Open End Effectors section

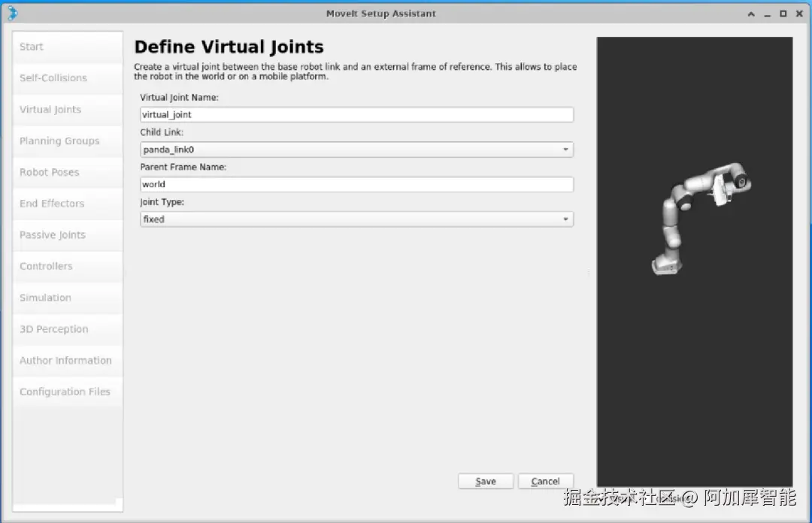[x=68, y=204]
